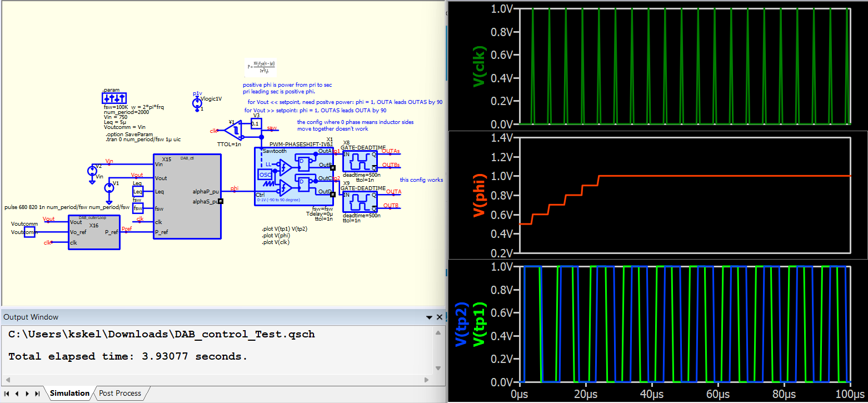Click the p1v logic voltage source
This screenshot has width=868, height=403.
tap(197, 103)
